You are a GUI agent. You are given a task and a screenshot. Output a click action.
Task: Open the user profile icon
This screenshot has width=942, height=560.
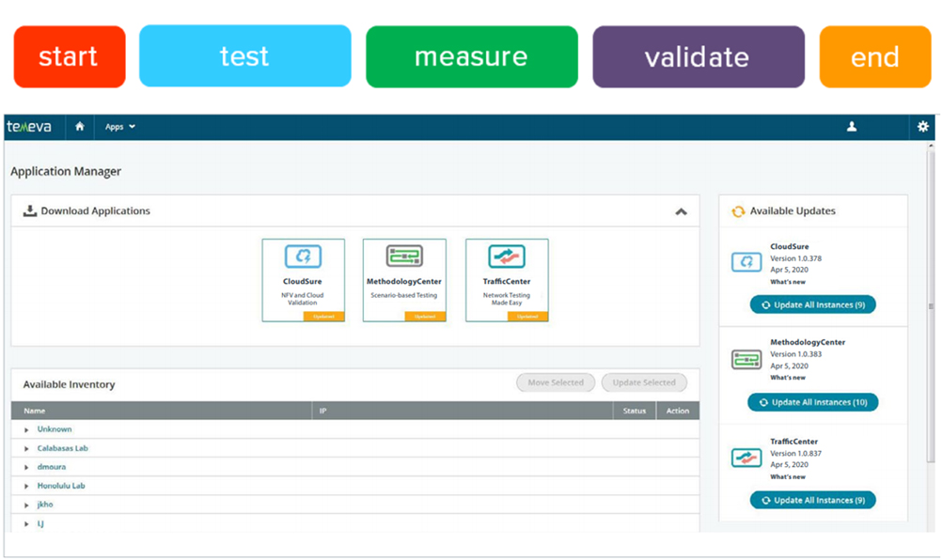852,127
